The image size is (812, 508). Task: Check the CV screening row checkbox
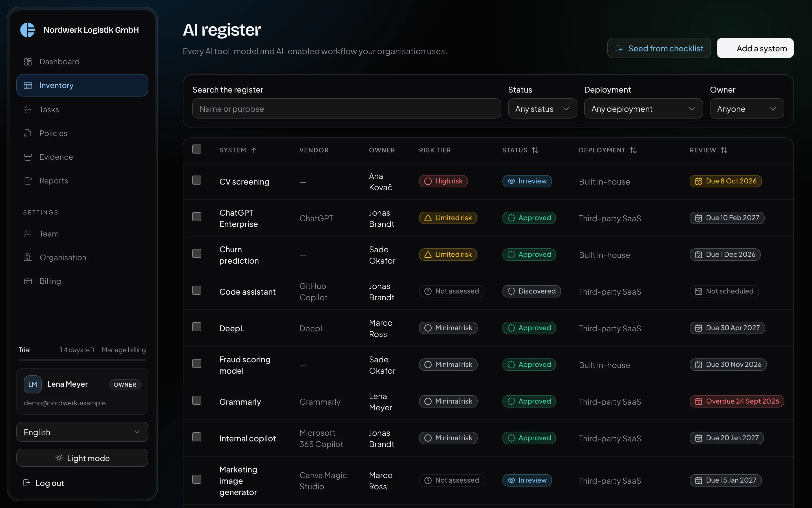[197, 180]
